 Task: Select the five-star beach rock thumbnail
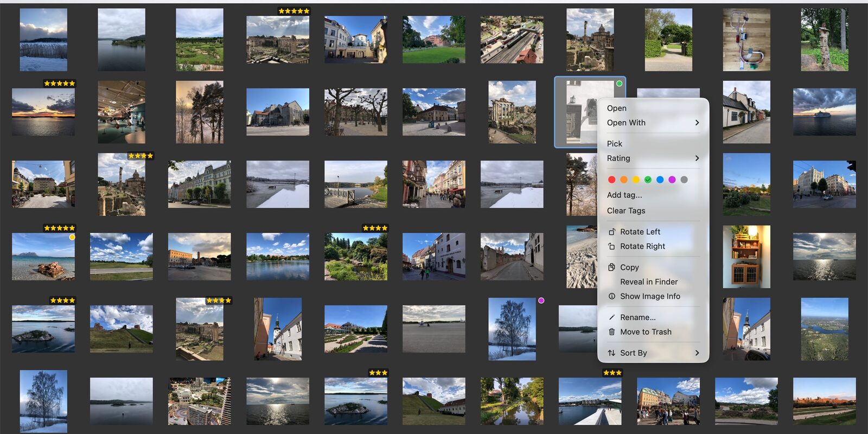pyautogui.click(x=43, y=257)
